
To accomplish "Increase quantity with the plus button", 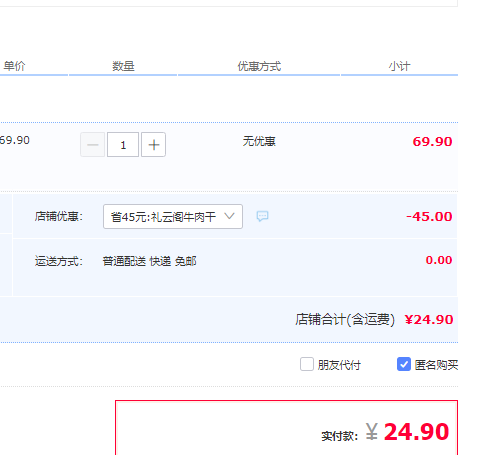I will pos(153,145).
